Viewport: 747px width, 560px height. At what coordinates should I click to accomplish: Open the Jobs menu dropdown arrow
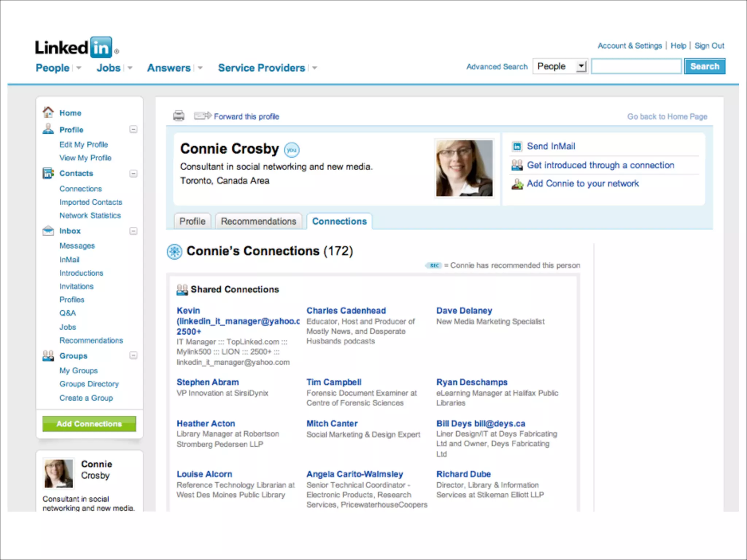click(130, 68)
